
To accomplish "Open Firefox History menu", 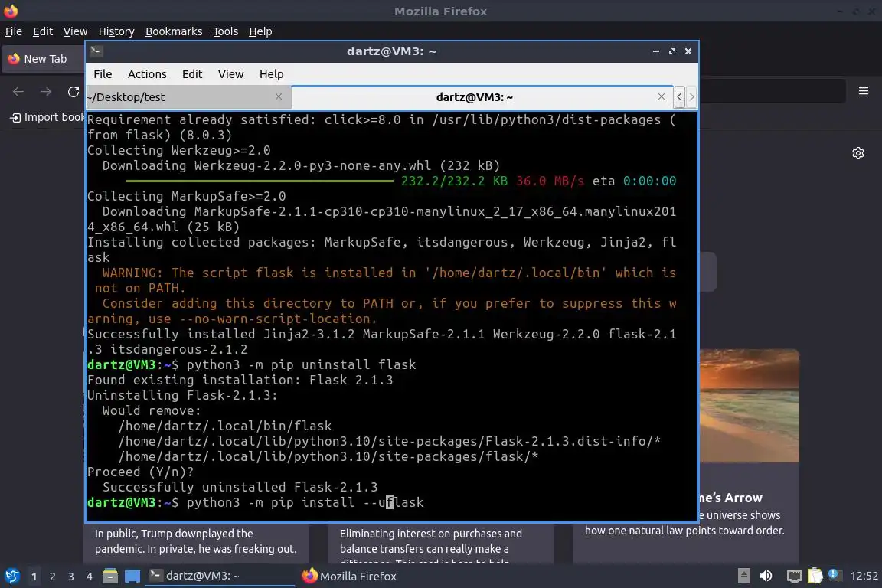I will pos(116,31).
